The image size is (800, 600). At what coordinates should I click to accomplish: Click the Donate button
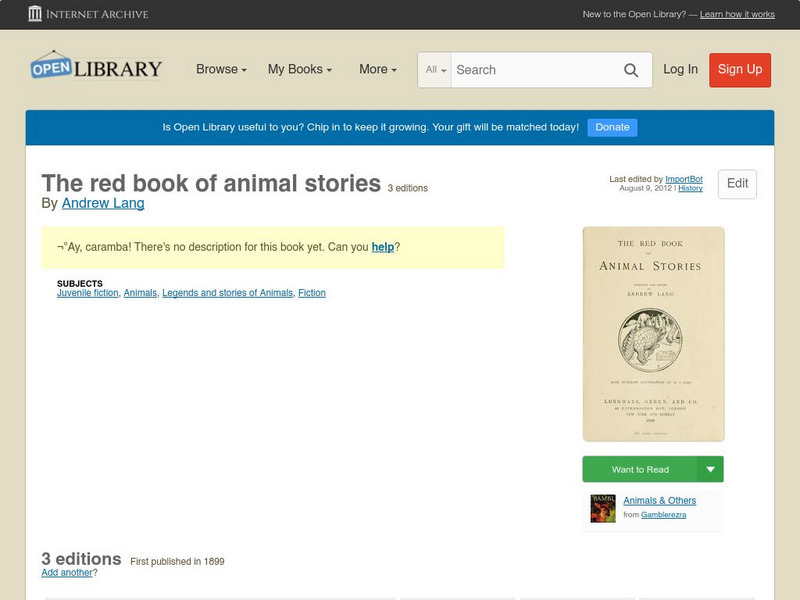[612, 127]
